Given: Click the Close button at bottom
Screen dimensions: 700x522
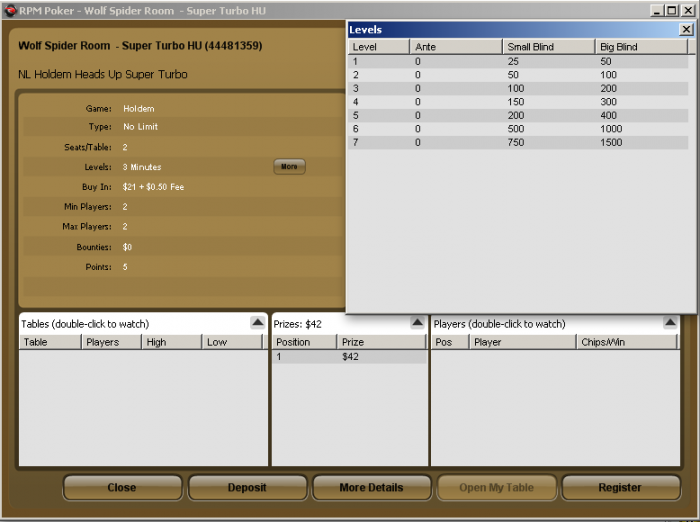Looking at the screenshot, I should [122, 487].
